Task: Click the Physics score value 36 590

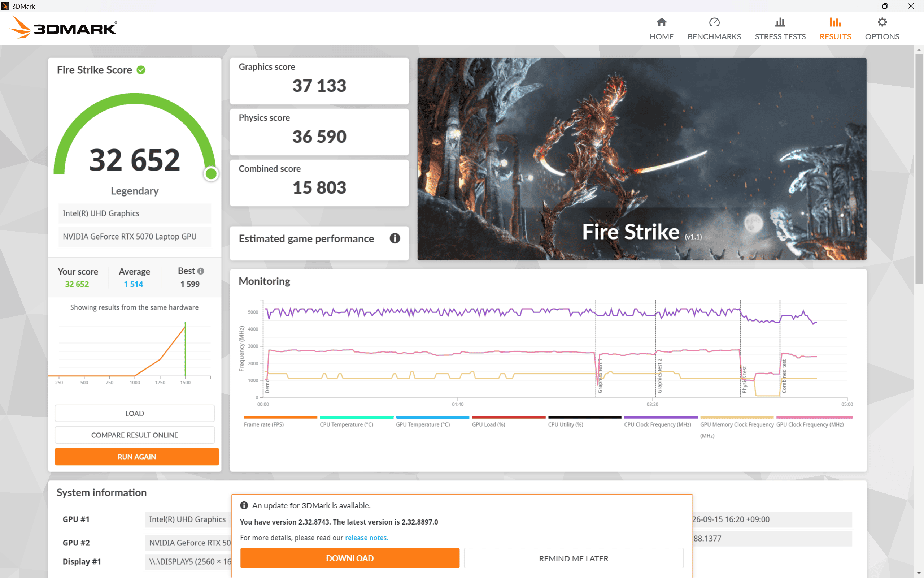Action: point(319,137)
